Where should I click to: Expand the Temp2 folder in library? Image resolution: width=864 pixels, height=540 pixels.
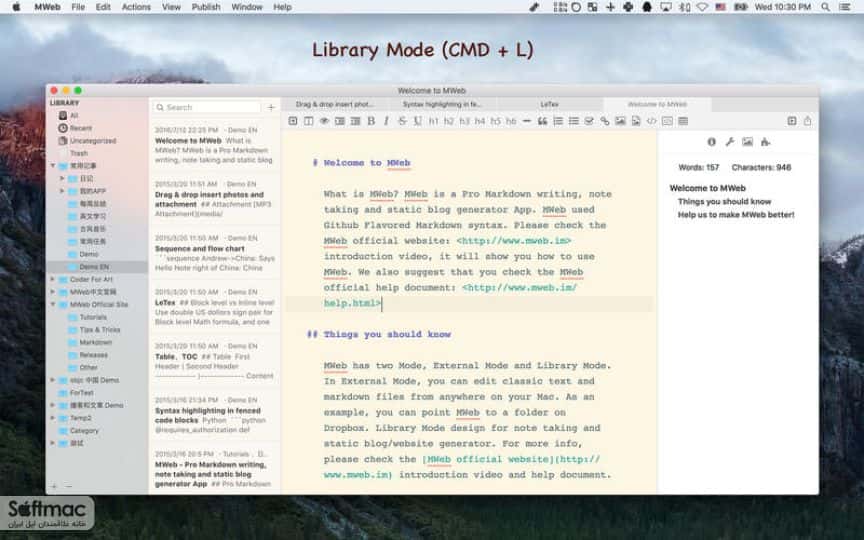tap(52, 418)
